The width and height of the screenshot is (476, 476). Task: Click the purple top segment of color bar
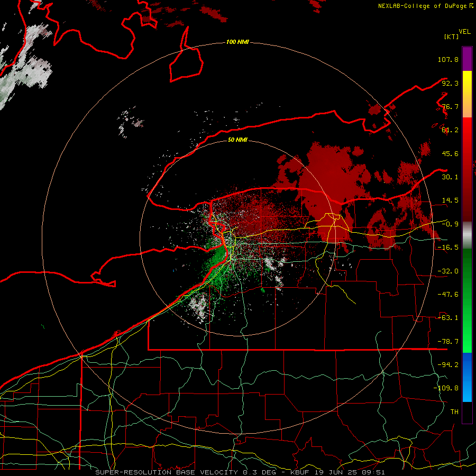point(467,59)
